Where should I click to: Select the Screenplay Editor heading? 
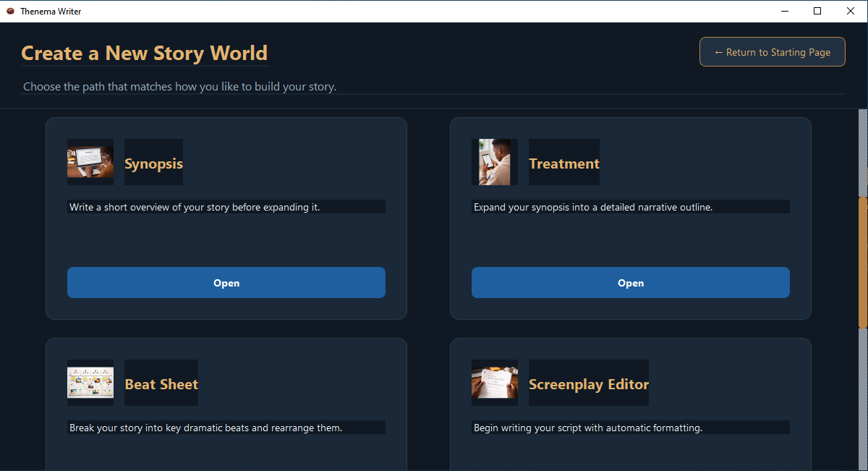click(589, 384)
